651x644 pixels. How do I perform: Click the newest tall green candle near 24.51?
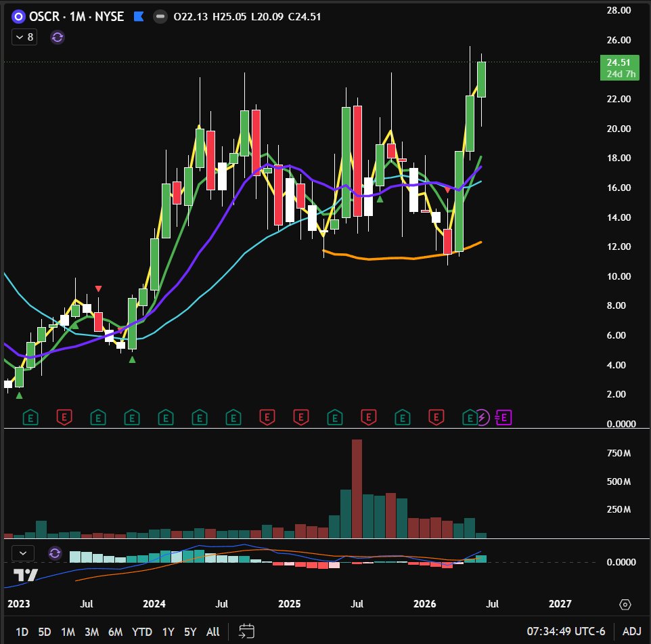pos(482,79)
